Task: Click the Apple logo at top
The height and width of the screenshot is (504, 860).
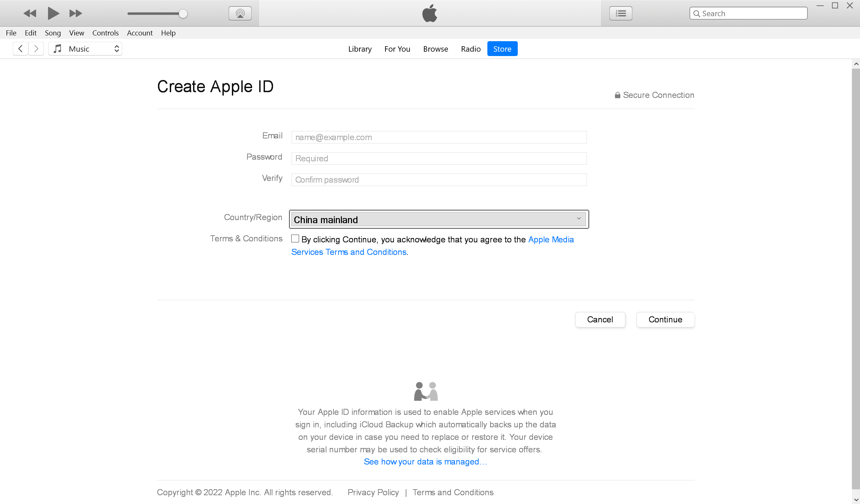Action: click(x=430, y=13)
